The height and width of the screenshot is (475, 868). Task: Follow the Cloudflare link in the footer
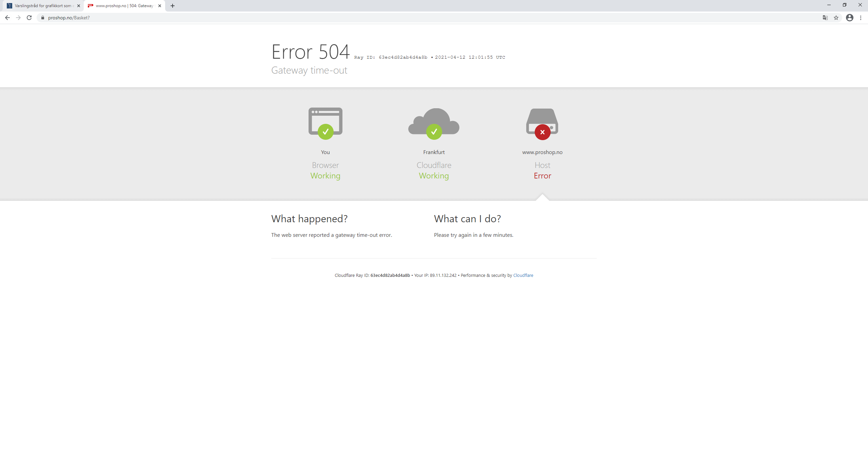point(523,275)
